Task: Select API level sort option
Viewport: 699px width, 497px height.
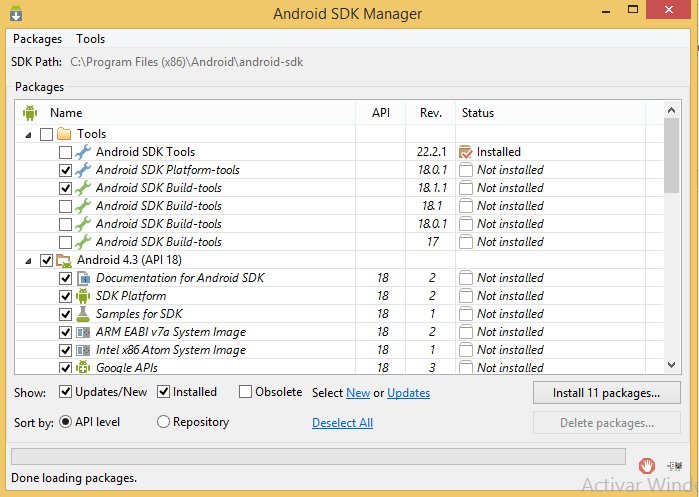Action: (65, 422)
